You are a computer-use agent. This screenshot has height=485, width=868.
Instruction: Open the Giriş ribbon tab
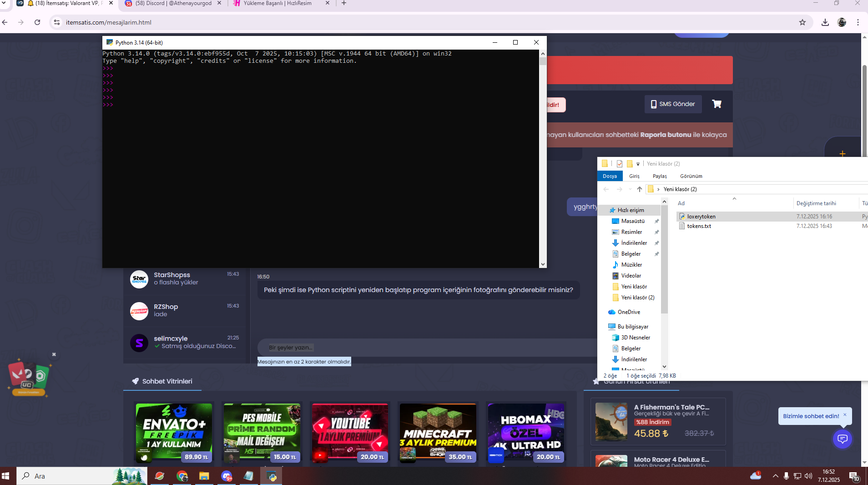[634, 176]
